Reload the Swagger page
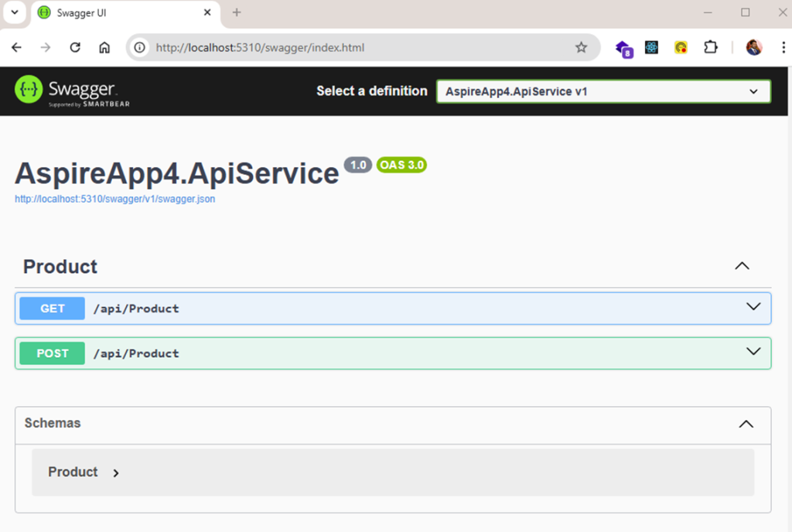 [75, 47]
